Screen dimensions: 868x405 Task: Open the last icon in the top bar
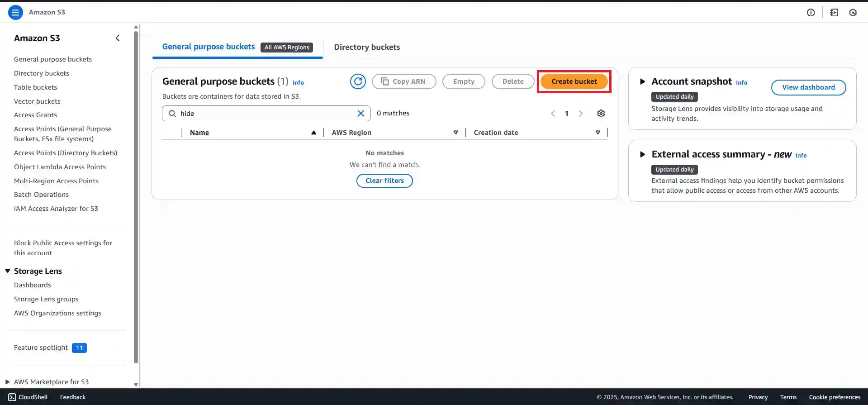click(x=853, y=12)
